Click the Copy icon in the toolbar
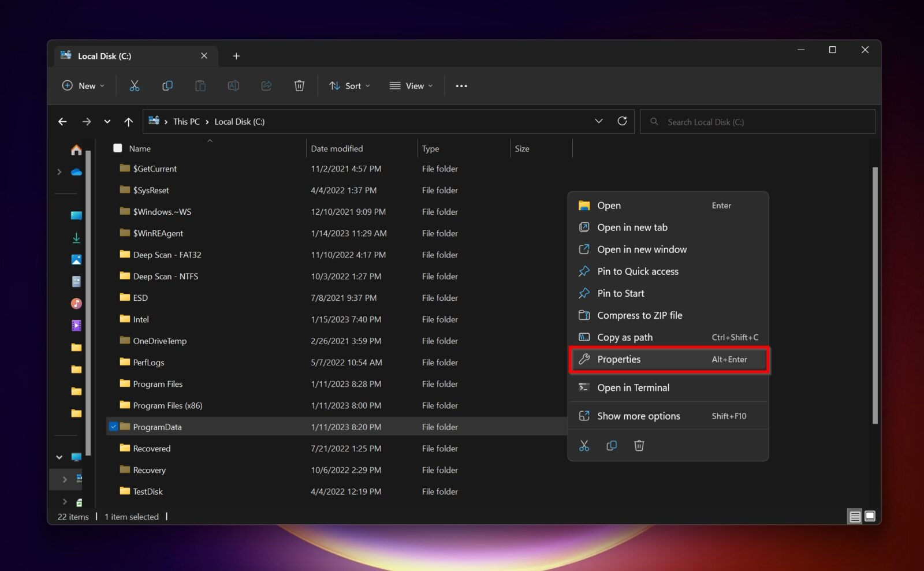924x571 pixels. 167,85
